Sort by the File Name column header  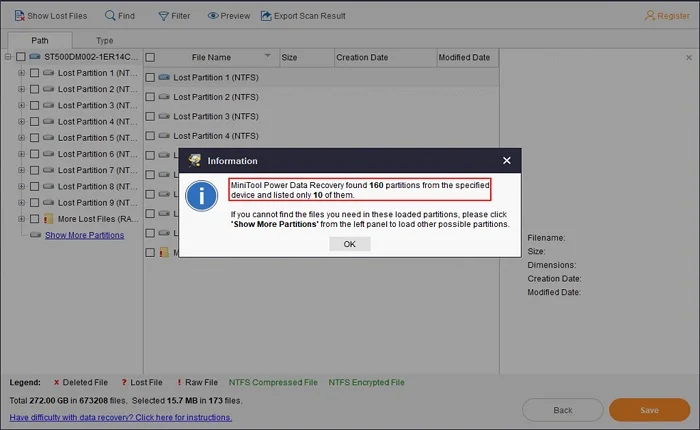(x=211, y=57)
